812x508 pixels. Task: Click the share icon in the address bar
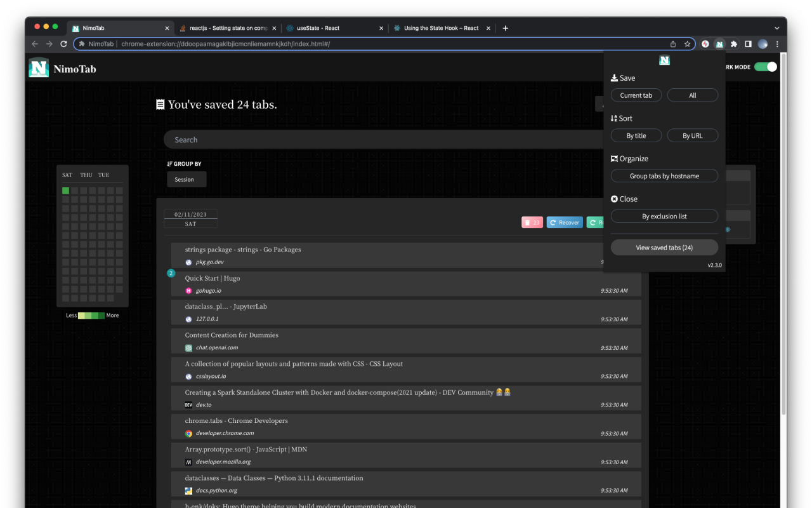tap(673, 44)
